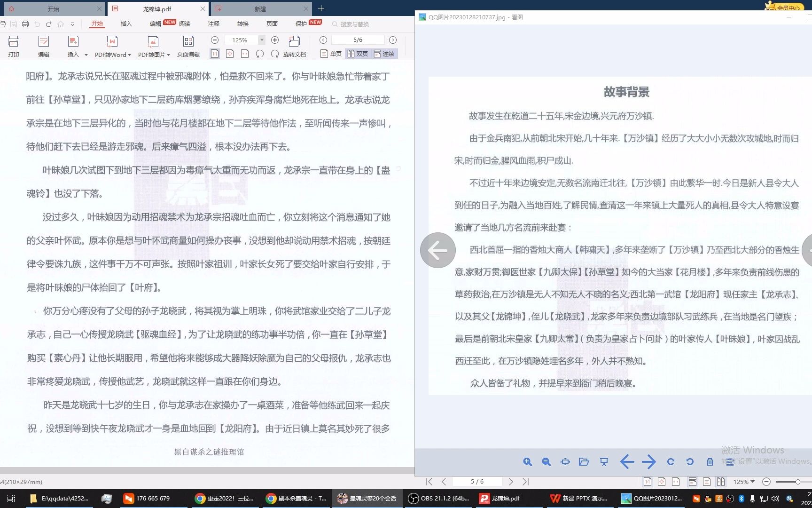Click the undo arrow in the quick toolbar
812x508 pixels.
point(37,24)
